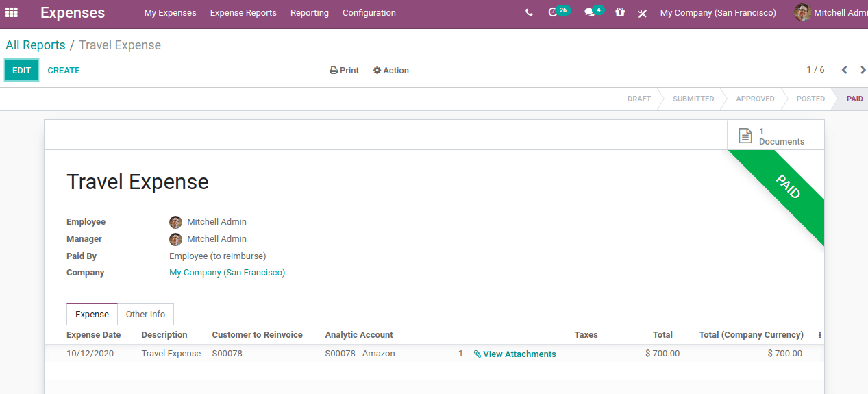
Task: Sort by Analytic Account column header
Action: click(x=359, y=335)
